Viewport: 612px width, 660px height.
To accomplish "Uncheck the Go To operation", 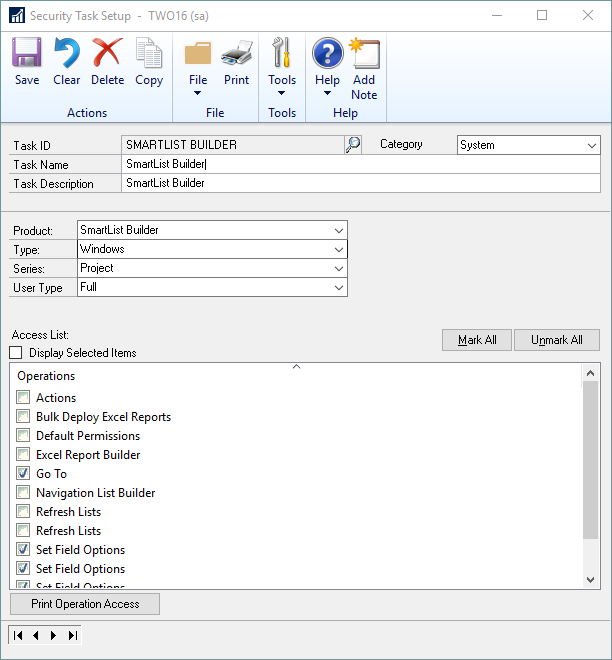I will click(x=23, y=473).
